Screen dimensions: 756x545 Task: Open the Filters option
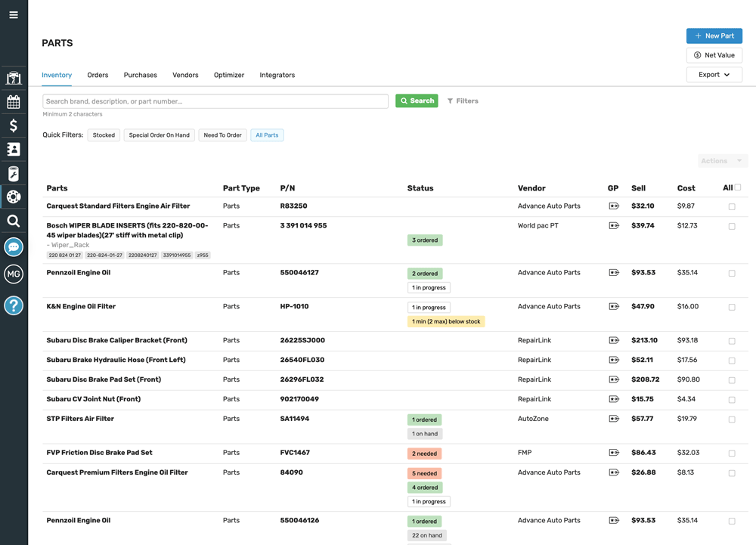[x=463, y=101]
